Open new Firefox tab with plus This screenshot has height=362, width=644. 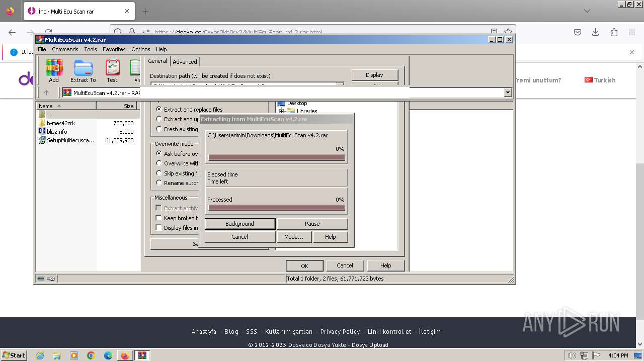pyautogui.click(x=145, y=11)
